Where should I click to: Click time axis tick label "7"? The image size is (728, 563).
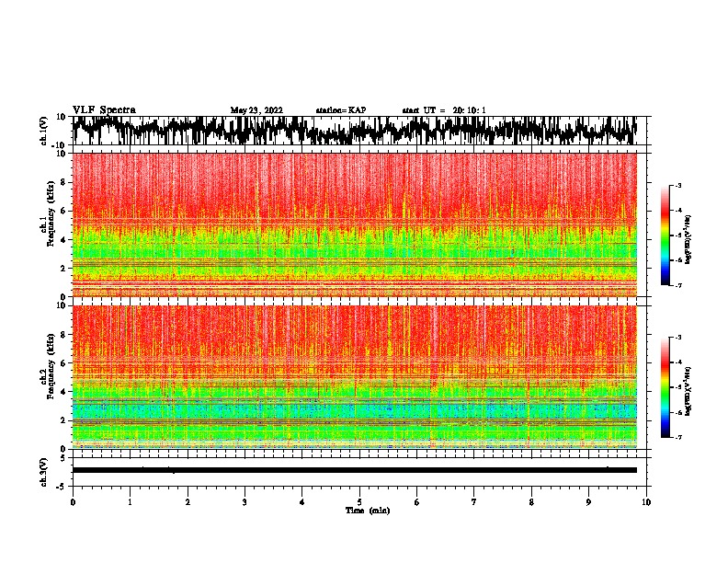coord(474,502)
